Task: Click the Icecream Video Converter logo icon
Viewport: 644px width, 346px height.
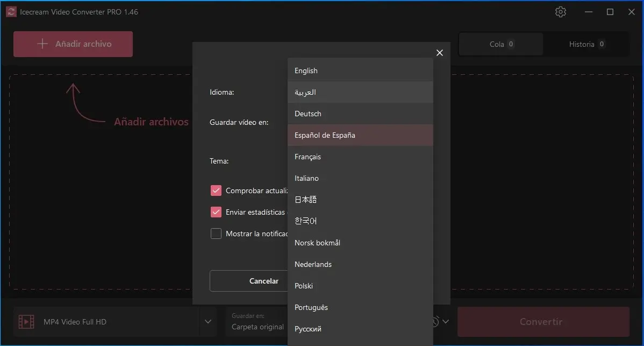Action: click(x=11, y=12)
